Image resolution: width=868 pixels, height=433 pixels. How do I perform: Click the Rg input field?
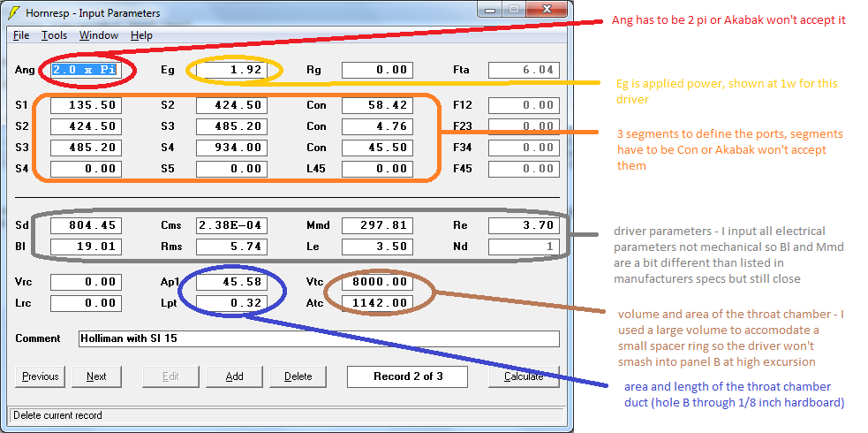[x=378, y=71]
